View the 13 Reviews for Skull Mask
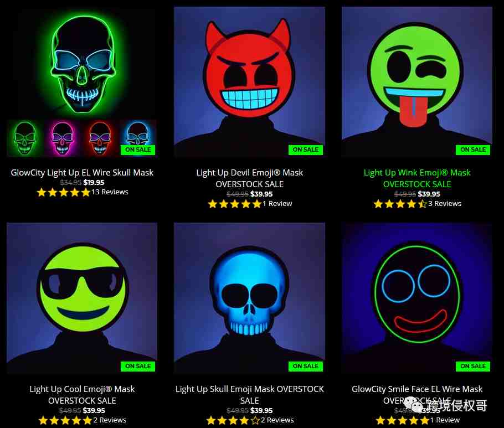 (x=110, y=192)
